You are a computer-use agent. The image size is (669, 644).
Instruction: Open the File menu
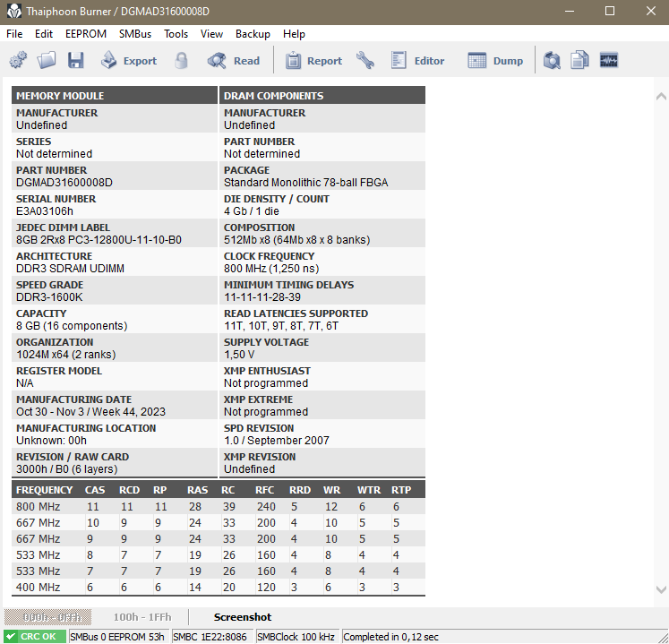(14, 34)
